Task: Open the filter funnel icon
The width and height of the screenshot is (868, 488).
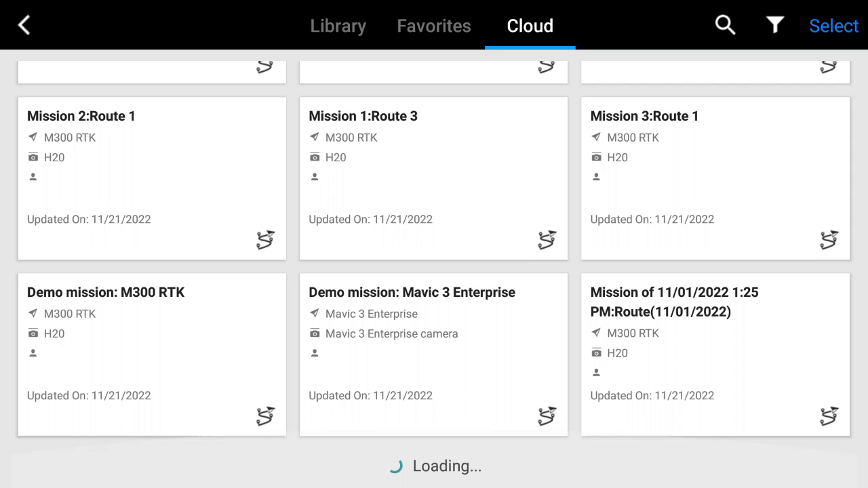Action: pos(775,26)
